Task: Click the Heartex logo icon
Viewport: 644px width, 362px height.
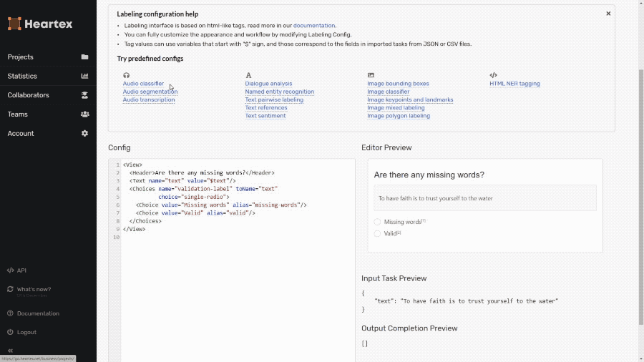Action: pos(14,24)
